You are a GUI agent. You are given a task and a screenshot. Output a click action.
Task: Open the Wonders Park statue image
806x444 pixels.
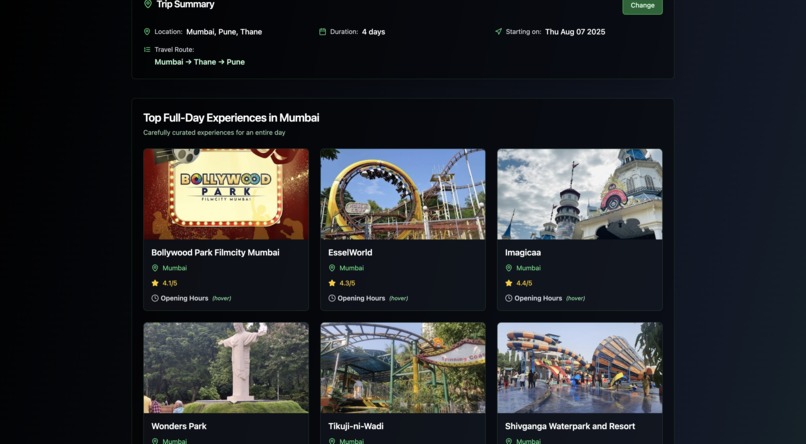pos(226,368)
